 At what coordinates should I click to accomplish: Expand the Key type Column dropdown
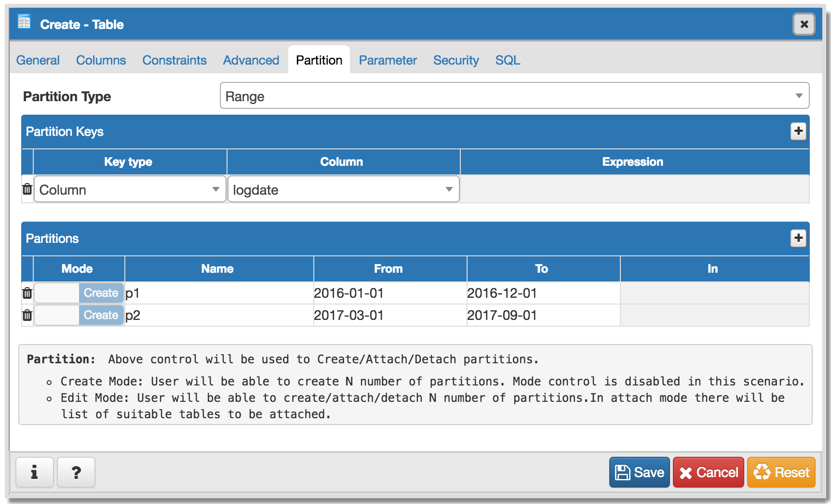point(130,189)
